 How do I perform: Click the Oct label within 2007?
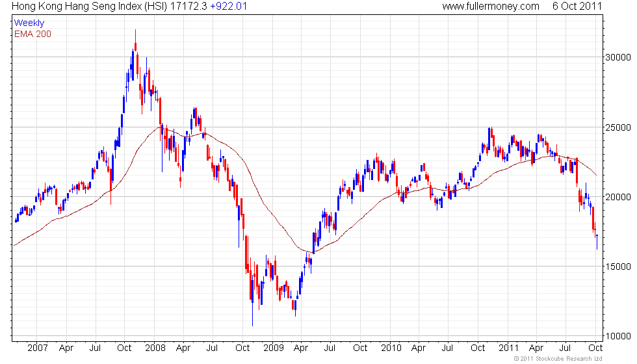coord(124,348)
